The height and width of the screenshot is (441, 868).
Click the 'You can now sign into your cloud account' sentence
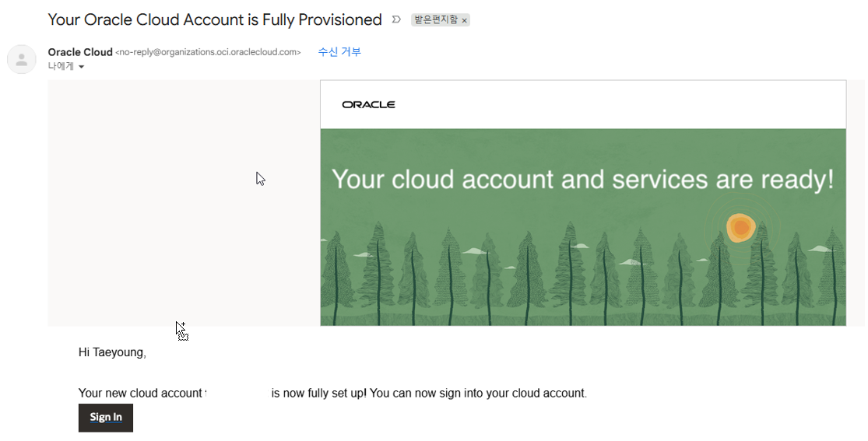[478, 394]
